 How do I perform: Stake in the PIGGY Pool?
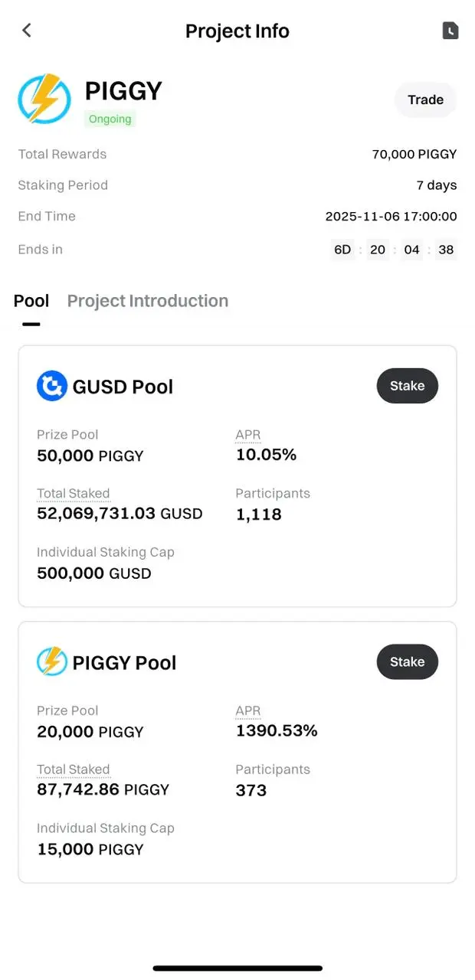(x=407, y=661)
